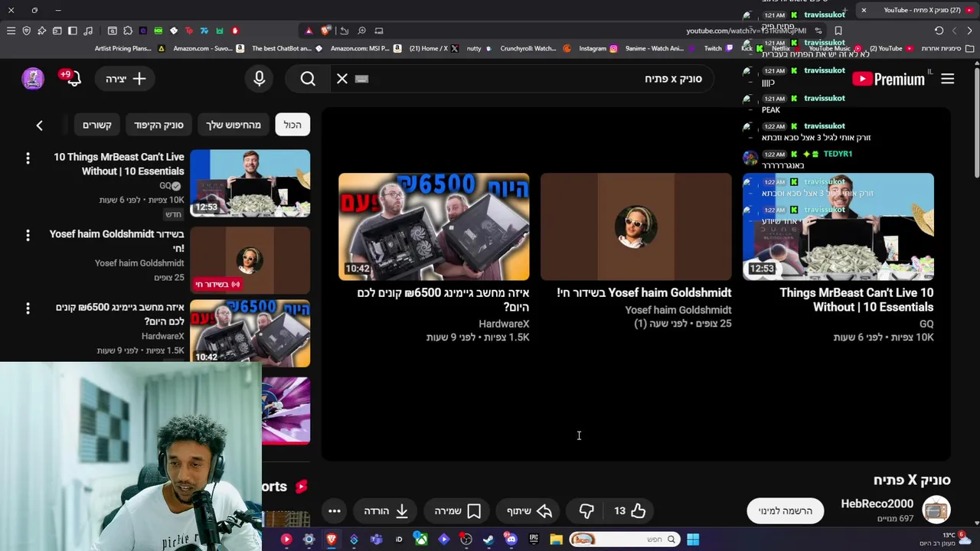Open Yosef haim Goldshmidt live sidebar thumbnail
Image resolution: width=980 pixels, height=551 pixels.
click(250, 259)
